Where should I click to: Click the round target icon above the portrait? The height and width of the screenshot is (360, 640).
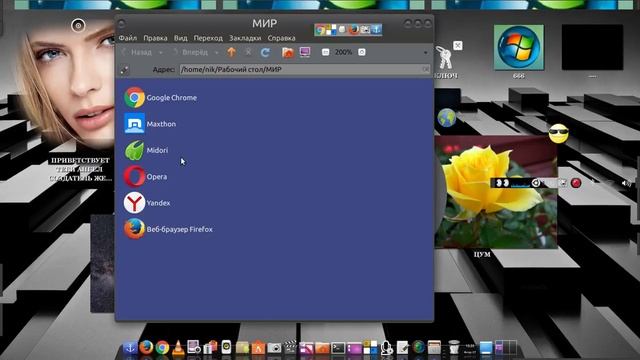78,25
